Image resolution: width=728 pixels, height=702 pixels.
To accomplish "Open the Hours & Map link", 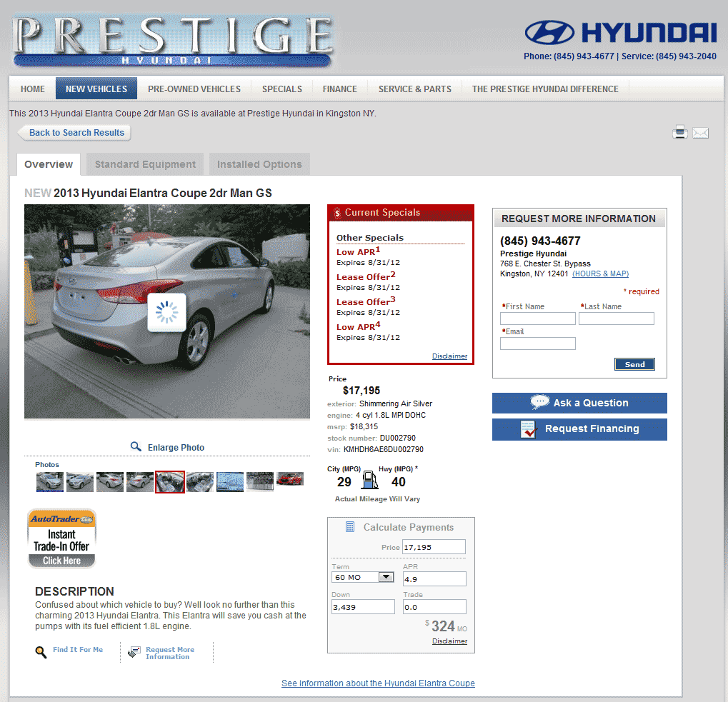I will (x=600, y=274).
